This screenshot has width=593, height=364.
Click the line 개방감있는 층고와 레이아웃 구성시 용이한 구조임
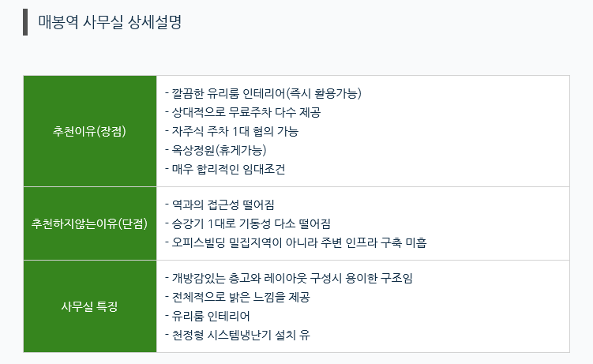tap(288, 278)
